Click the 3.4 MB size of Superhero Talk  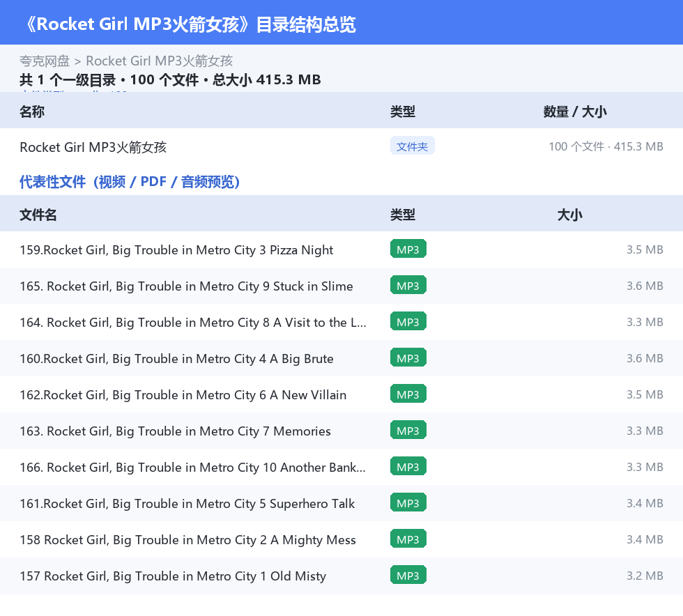645,503
